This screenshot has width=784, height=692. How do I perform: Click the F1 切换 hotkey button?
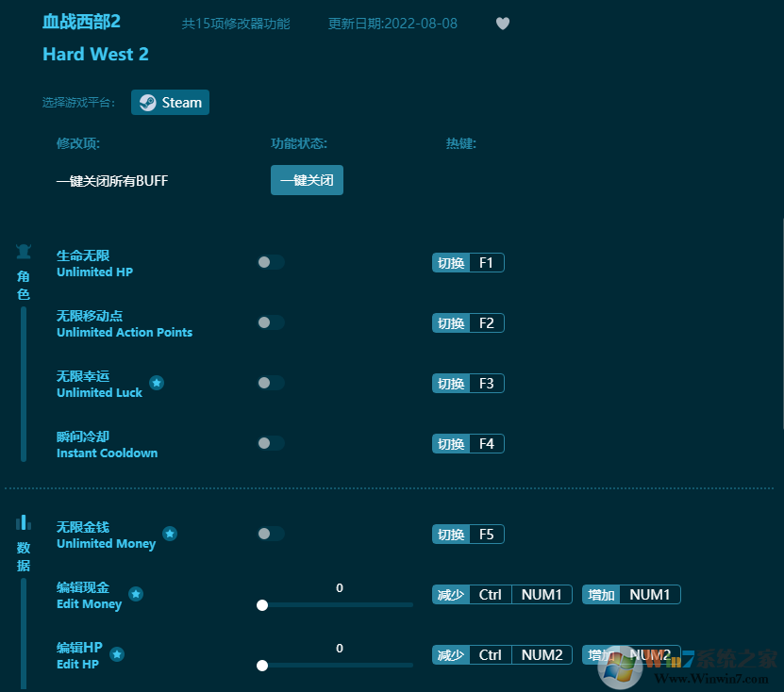[468, 263]
